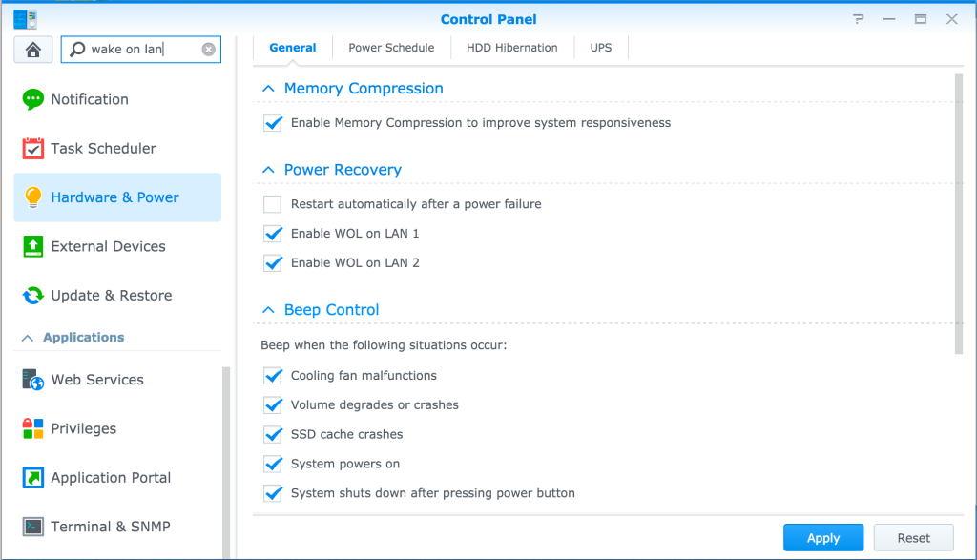The image size is (977, 560).
Task: Toggle the SSD cache crashes beep
Action: point(272,434)
